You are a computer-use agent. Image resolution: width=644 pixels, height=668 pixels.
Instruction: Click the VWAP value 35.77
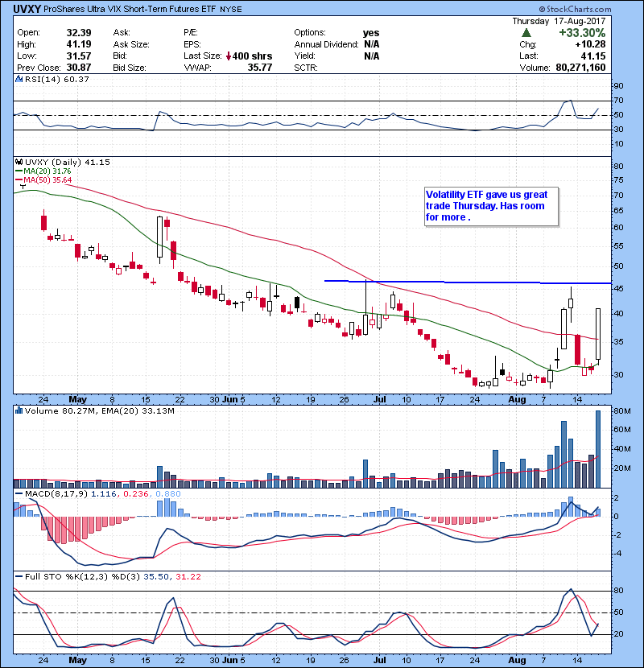[259, 68]
